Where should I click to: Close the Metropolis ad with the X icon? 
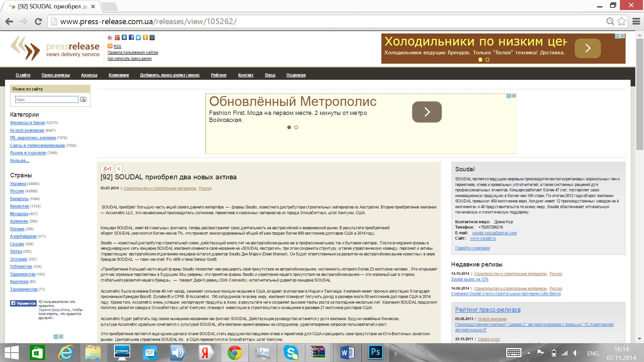(514, 96)
